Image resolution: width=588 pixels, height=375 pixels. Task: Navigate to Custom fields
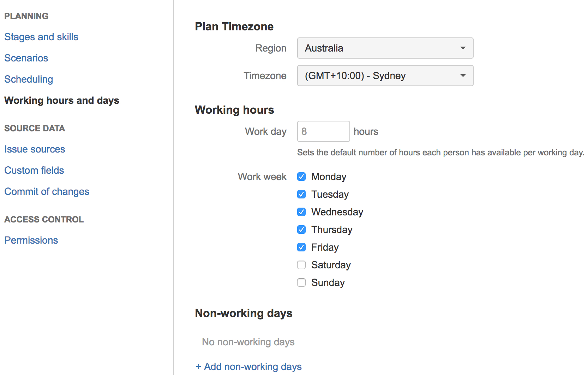click(x=34, y=170)
